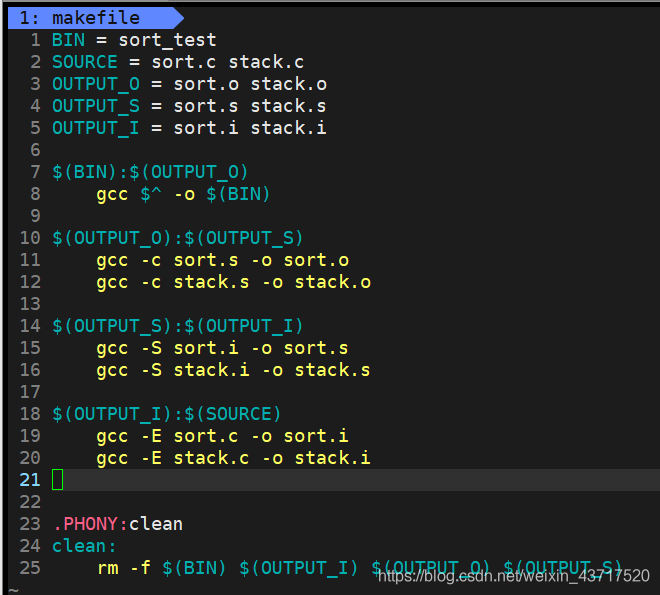Click 'clean:' target on line 24
The width and height of the screenshot is (660, 595).
click(84, 546)
